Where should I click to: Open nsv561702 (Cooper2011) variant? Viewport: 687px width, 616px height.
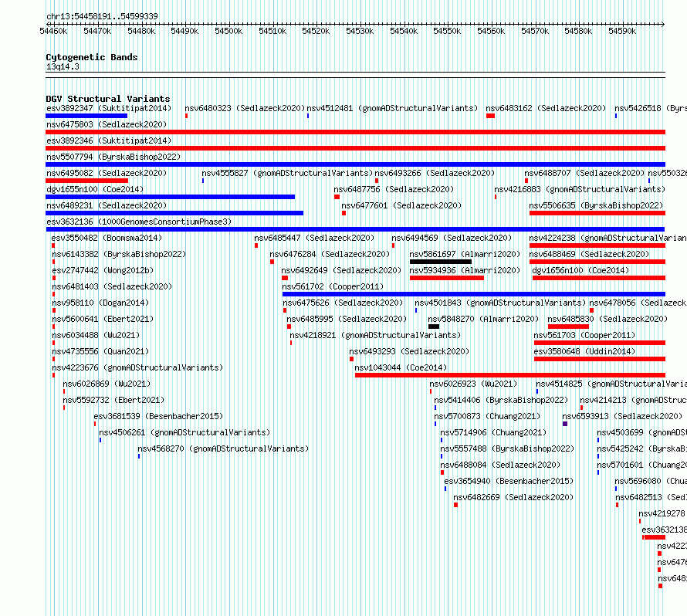click(x=333, y=286)
